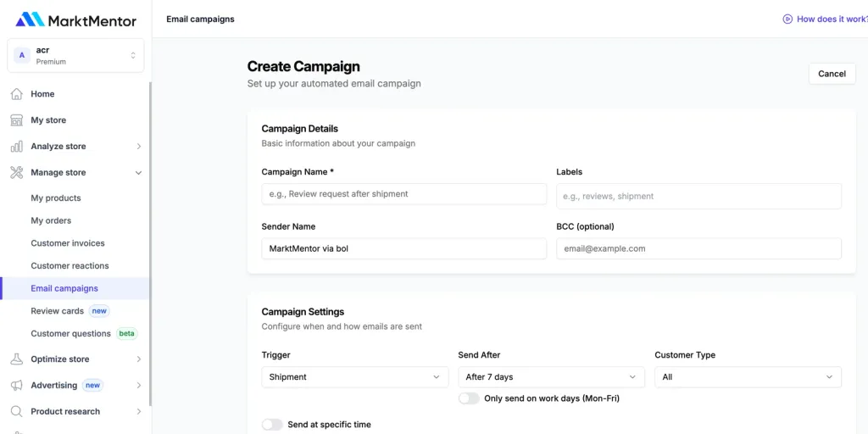This screenshot has height=434, width=868.
Task: Click the Campaign Name input field
Action: point(404,194)
